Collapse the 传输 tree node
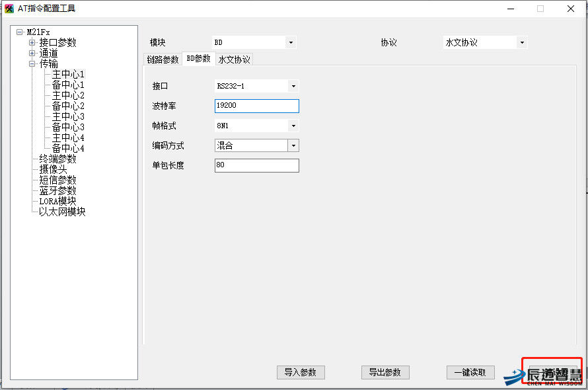The width and height of the screenshot is (588, 390). click(32, 64)
